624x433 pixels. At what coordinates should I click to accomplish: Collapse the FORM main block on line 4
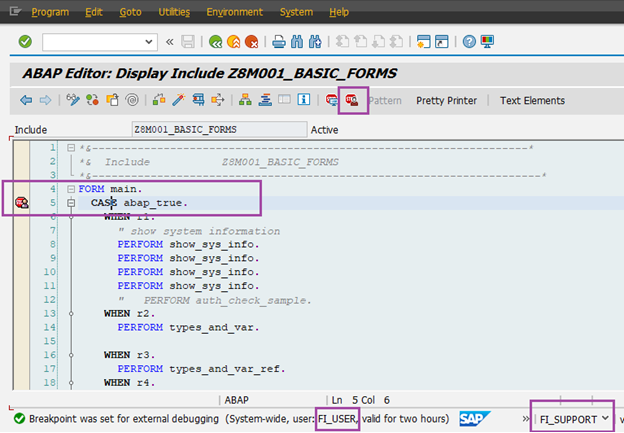coord(71,189)
